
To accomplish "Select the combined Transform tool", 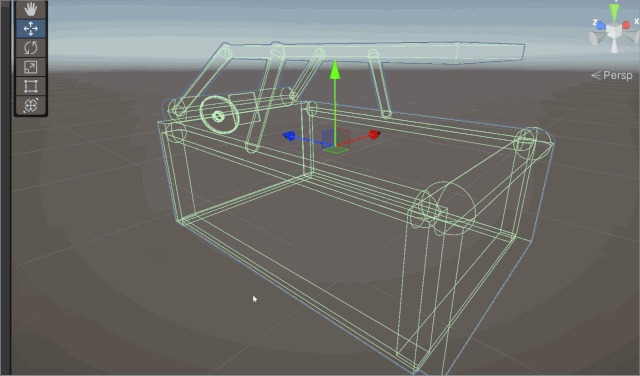I will pos(31,105).
